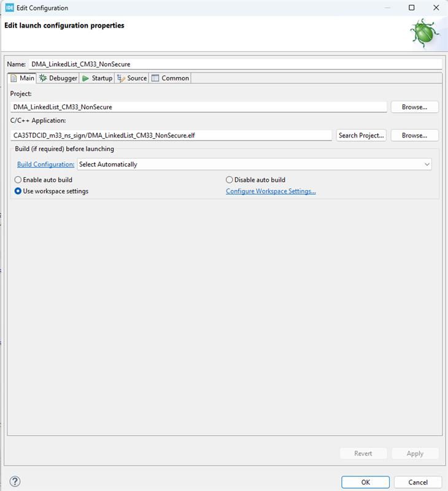This screenshot has height=491, width=448.
Task: Browse for the Project
Action: tap(414, 107)
